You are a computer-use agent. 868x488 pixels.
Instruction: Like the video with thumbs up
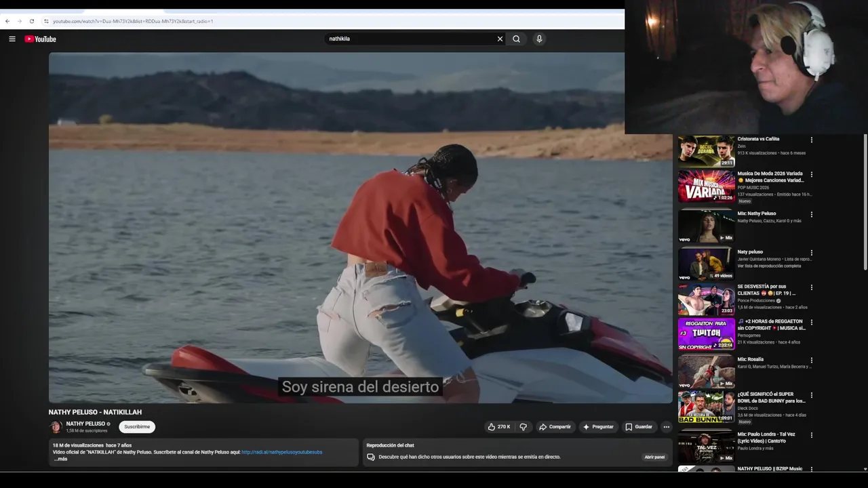(499, 427)
